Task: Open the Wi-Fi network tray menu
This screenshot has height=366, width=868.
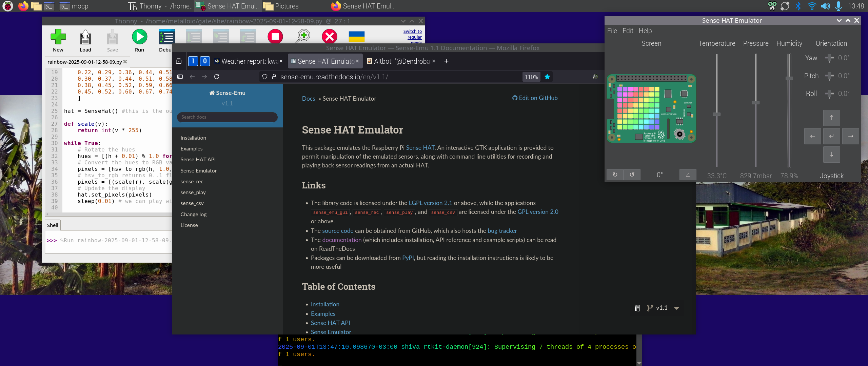Action: 811,6
